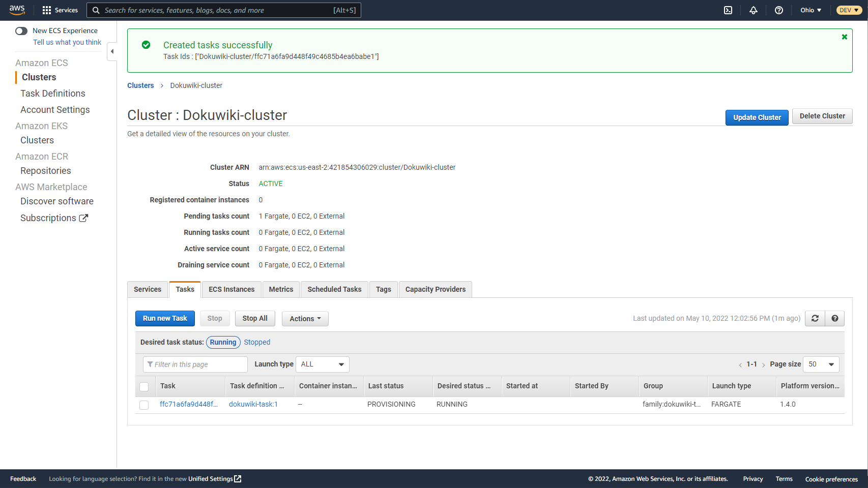The width and height of the screenshot is (868, 488).
Task: Click the Update Cluster button
Action: 757,117
